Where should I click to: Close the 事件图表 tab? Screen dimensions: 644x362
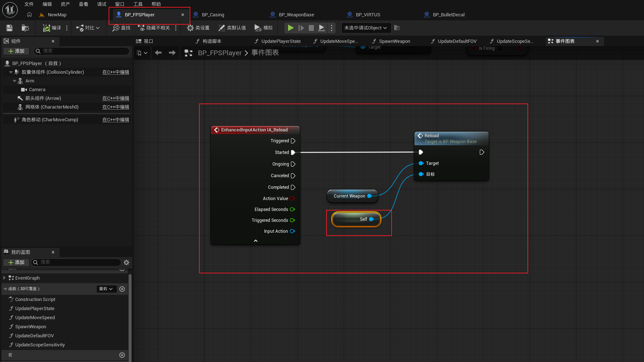(x=598, y=41)
